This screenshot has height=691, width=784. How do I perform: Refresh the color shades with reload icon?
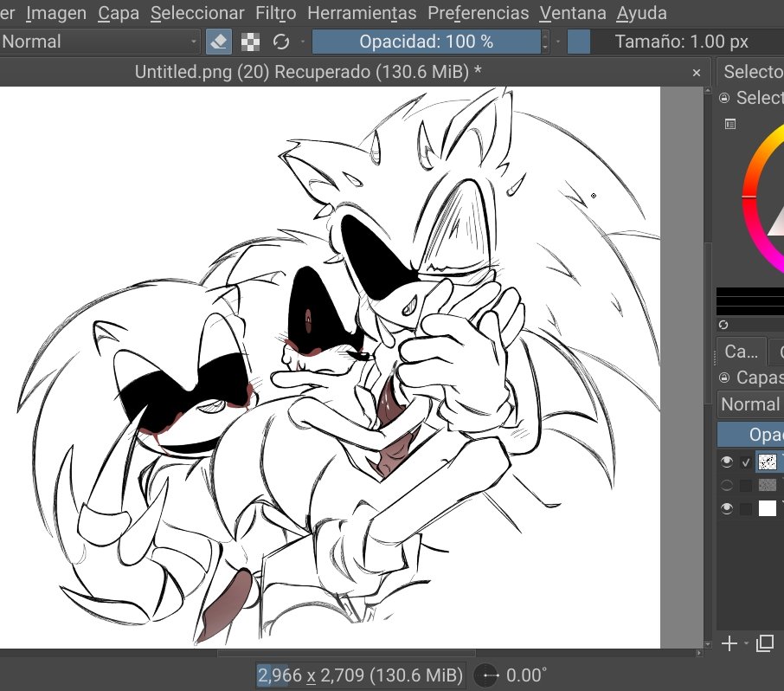pos(723,325)
